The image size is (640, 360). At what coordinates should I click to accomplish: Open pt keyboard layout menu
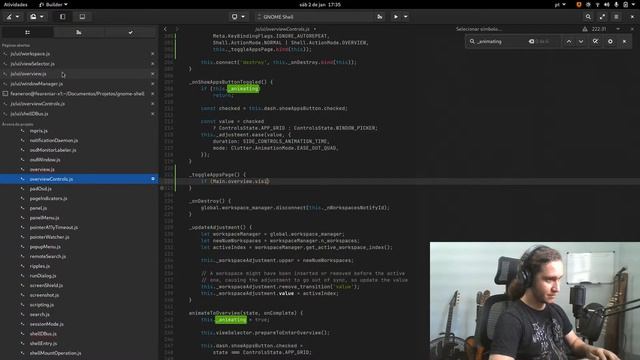point(560,4)
